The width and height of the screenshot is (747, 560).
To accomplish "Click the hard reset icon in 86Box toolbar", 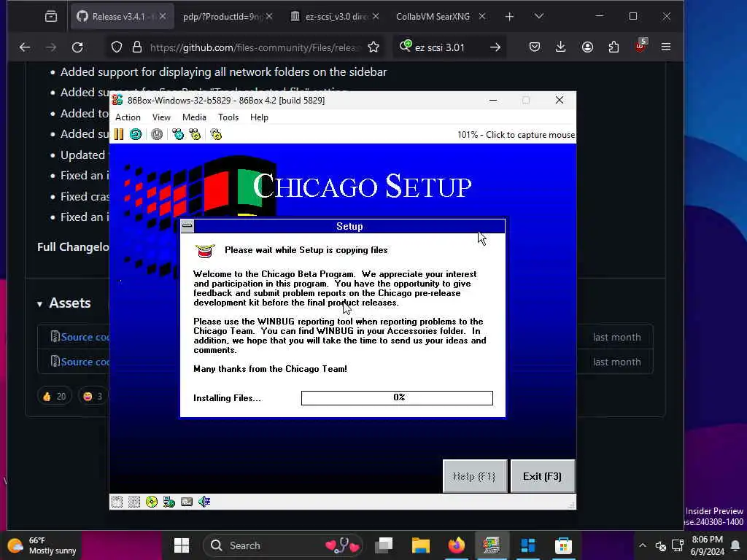I will tap(136, 135).
